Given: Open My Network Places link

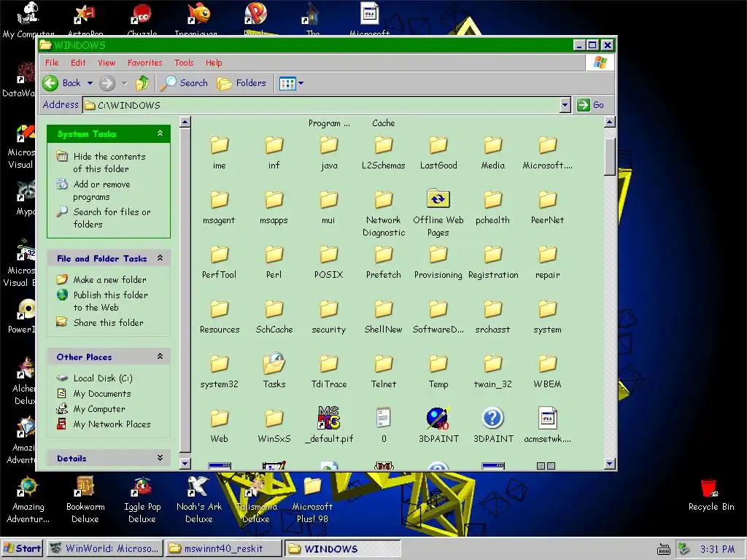Looking at the screenshot, I should click(x=112, y=424).
